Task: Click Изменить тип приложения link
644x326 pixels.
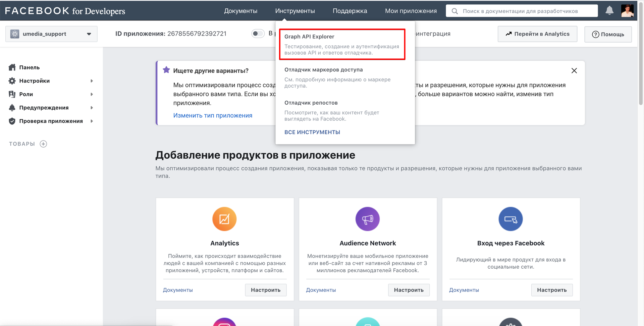Action: point(213,115)
